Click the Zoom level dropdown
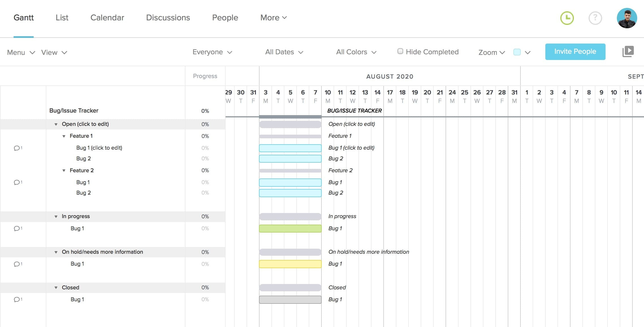Image resolution: width=644 pixels, height=327 pixels. pyautogui.click(x=492, y=52)
